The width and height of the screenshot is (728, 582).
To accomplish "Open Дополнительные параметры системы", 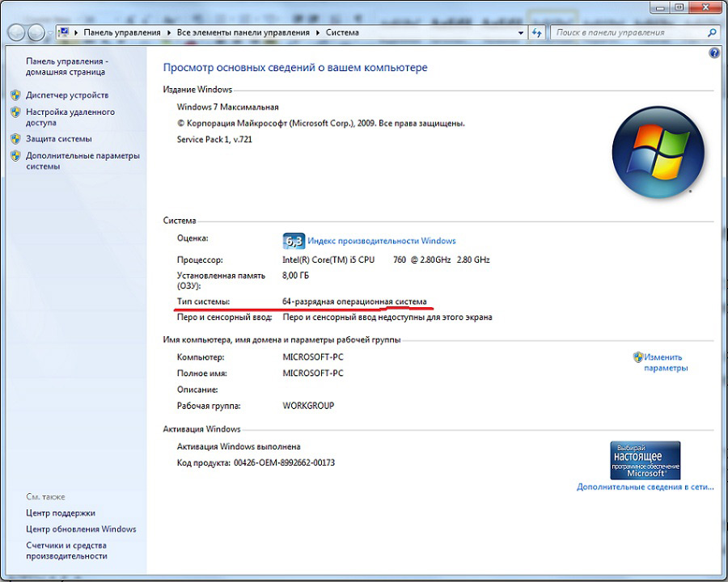I will (x=83, y=161).
